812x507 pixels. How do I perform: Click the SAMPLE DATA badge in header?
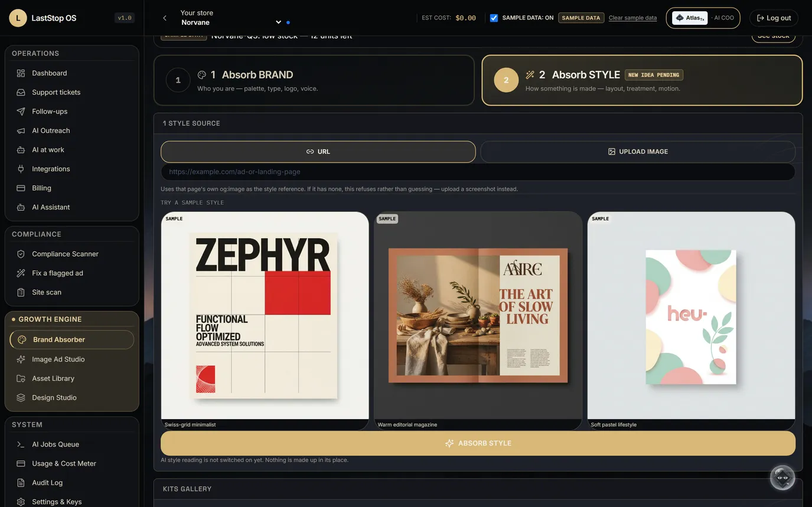pos(581,18)
